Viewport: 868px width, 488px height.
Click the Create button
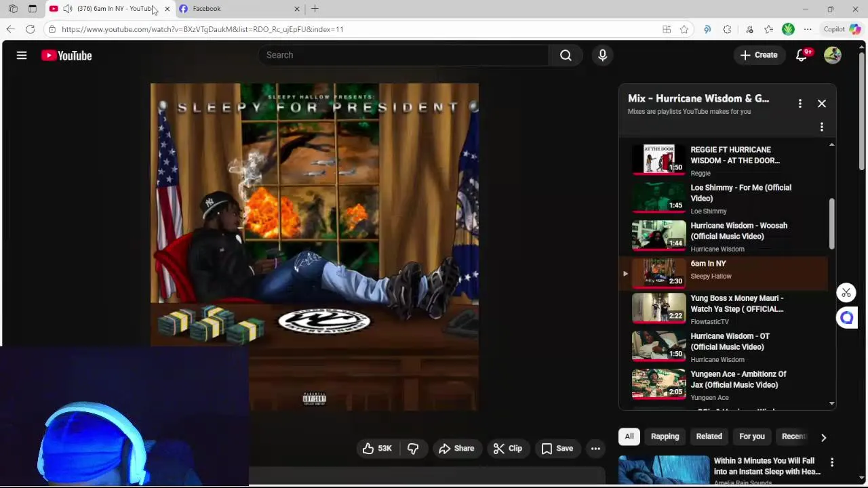[x=759, y=55]
